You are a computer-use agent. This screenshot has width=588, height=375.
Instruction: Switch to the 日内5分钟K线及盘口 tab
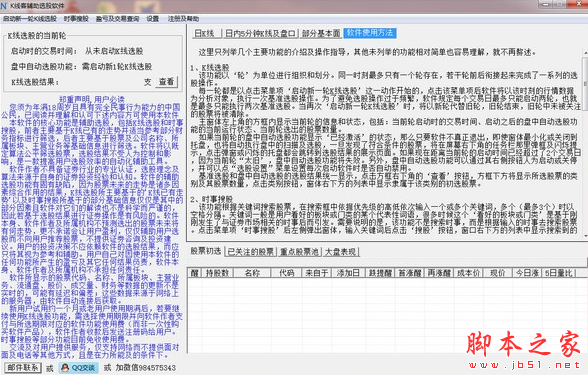pos(260,33)
